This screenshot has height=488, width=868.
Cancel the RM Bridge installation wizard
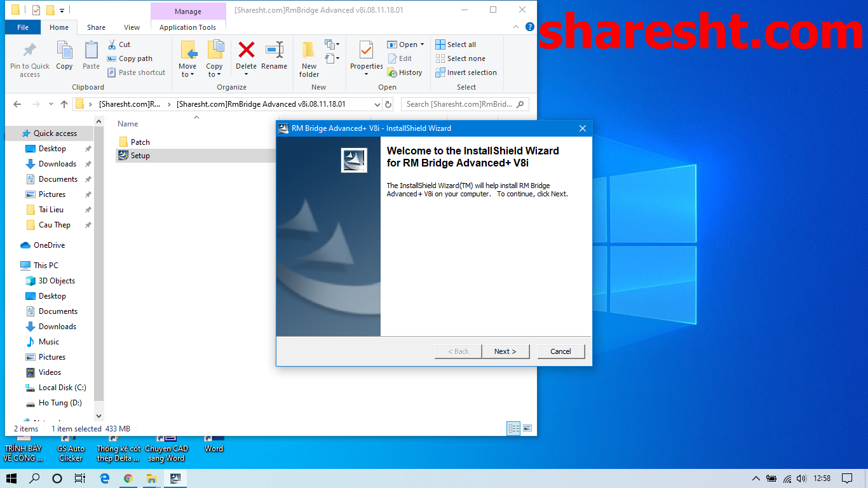pyautogui.click(x=561, y=351)
